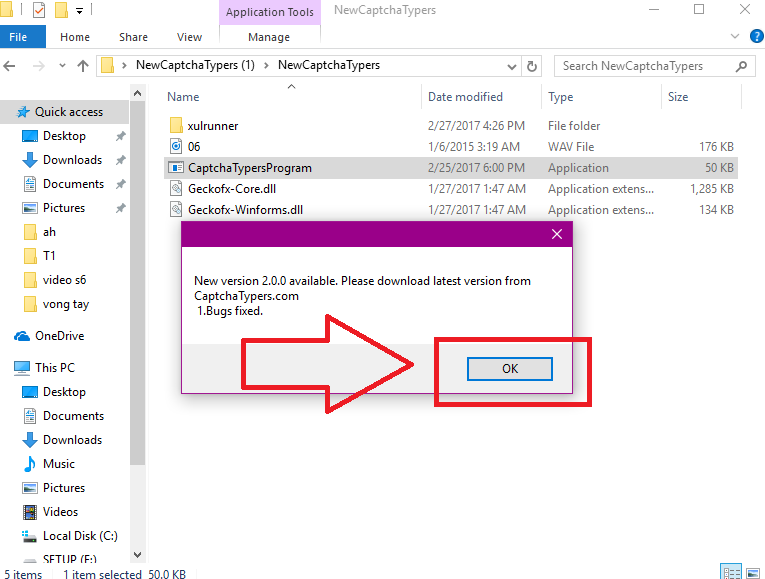Viewport: 765px width, 579px height.
Task: Open Customize Quick Access Toolbar dropdown
Action: click(x=79, y=11)
